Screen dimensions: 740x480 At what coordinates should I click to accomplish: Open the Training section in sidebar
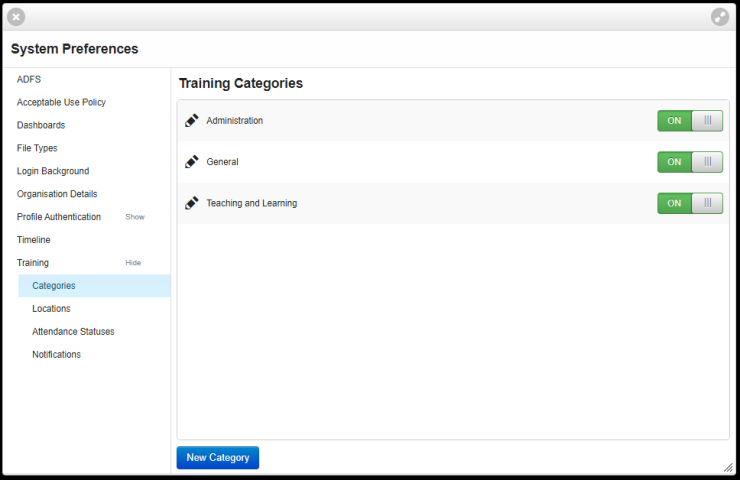[x=33, y=263]
